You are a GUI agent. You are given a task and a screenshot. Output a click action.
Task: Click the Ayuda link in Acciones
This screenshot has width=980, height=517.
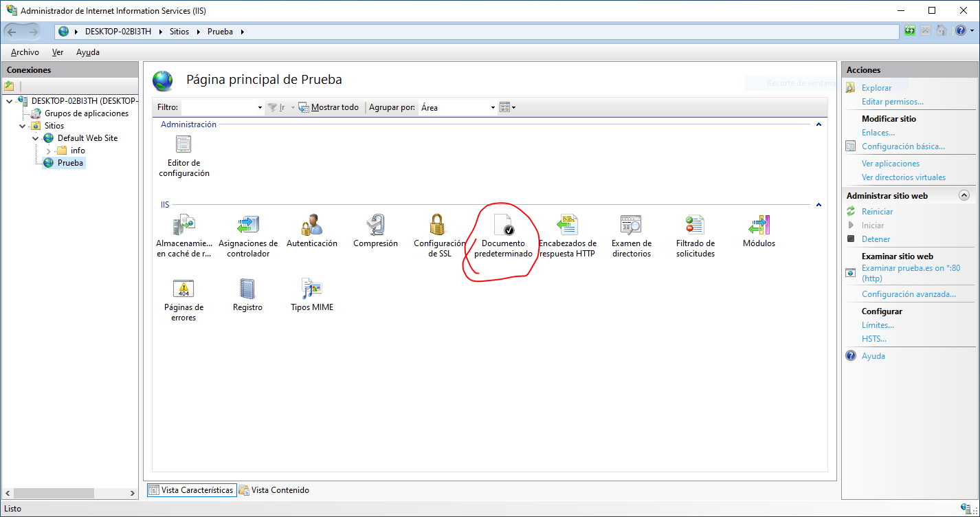click(873, 356)
